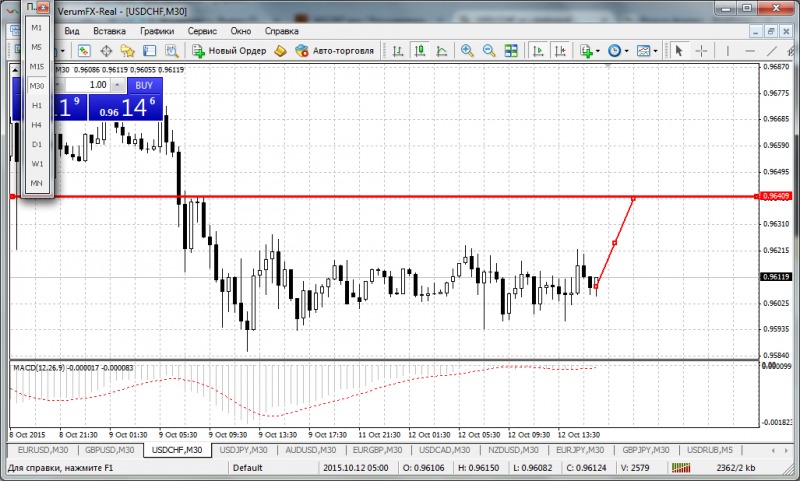This screenshot has width=800, height=481.
Task: Switch to USDRUB,M5 chart tab
Action: click(x=710, y=450)
